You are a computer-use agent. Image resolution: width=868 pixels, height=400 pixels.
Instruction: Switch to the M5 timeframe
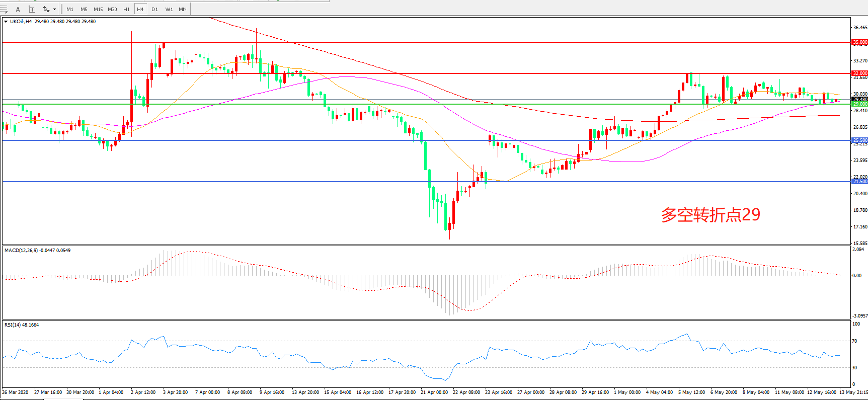[x=84, y=9]
